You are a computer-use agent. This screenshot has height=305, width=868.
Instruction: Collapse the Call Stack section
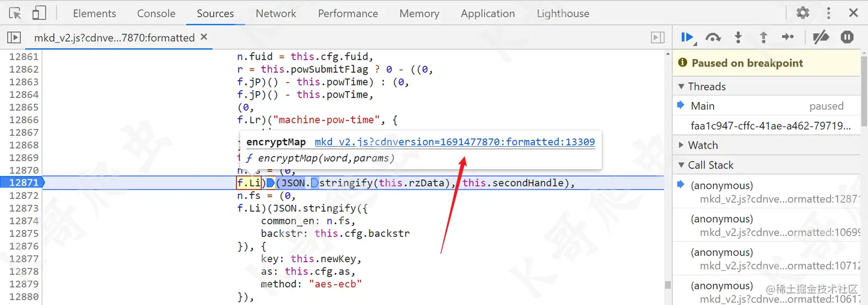click(681, 165)
